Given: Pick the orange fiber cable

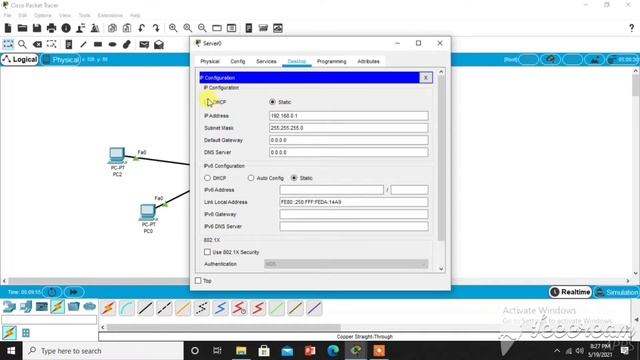Looking at the screenshot, I should pyautogui.click(x=183, y=308).
